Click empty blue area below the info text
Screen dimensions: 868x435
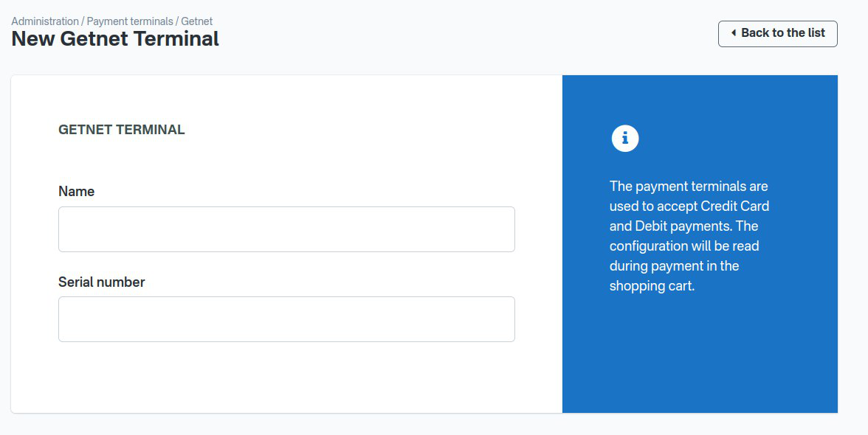[700, 354]
